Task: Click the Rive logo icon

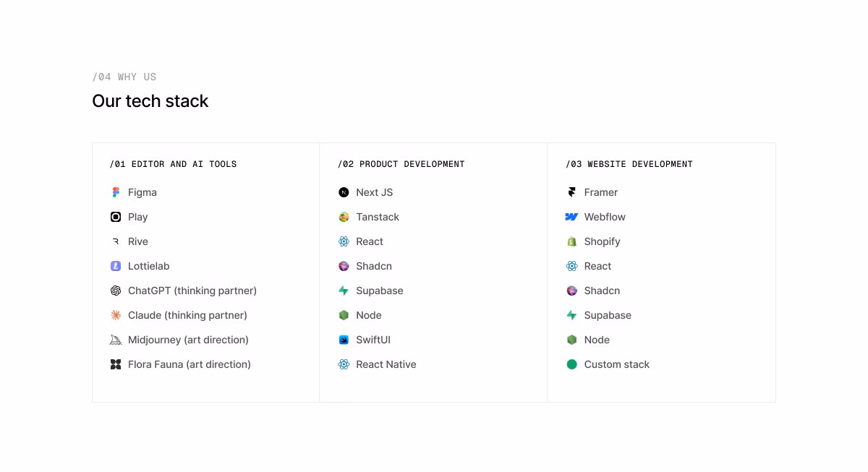Action: click(116, 241)
